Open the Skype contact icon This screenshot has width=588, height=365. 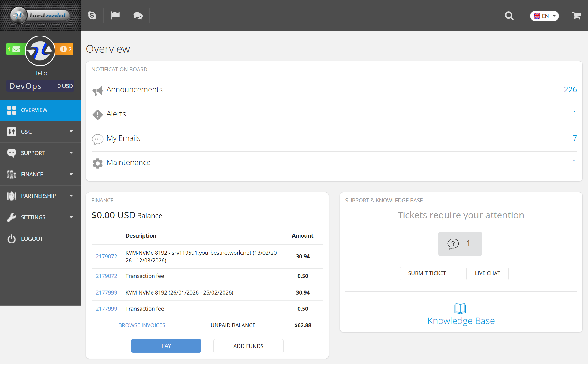point(92,15)
